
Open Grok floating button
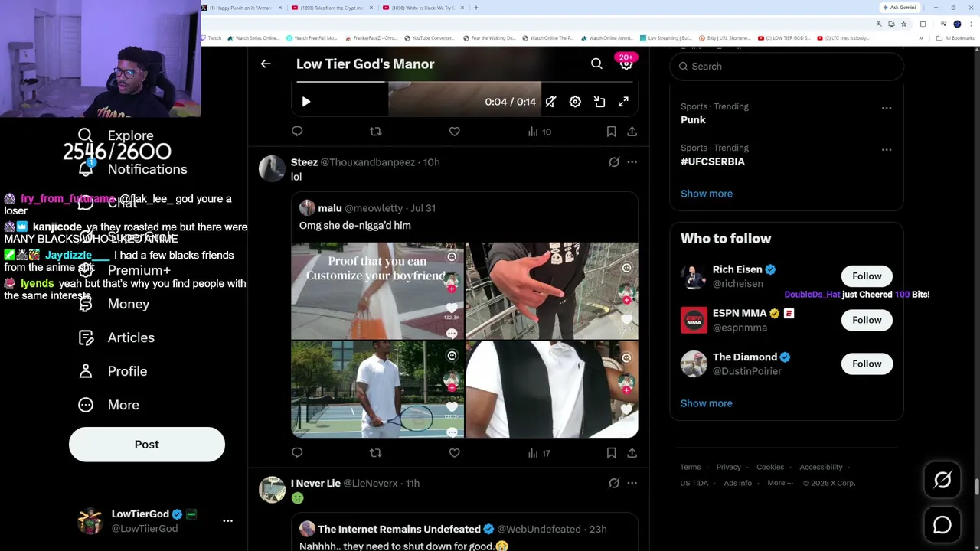[x=942, y=480]
